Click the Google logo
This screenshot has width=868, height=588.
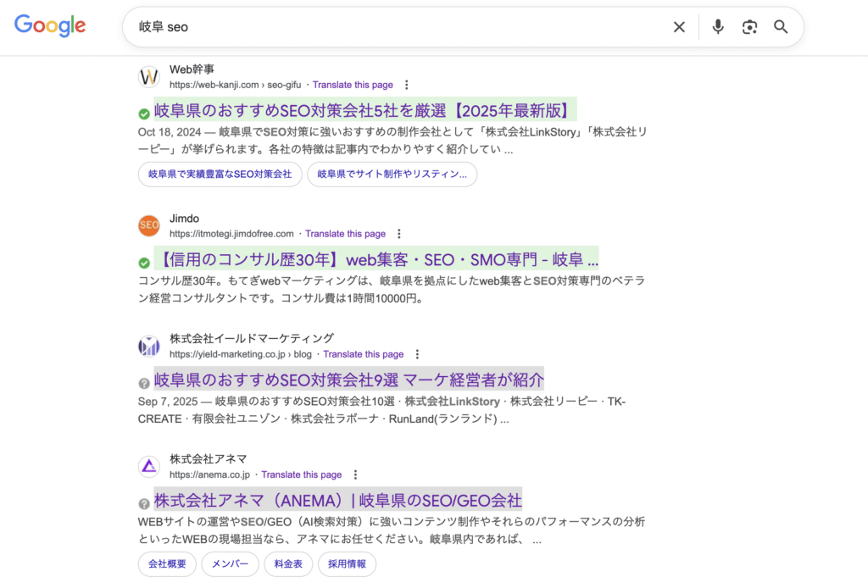point(49,25)
